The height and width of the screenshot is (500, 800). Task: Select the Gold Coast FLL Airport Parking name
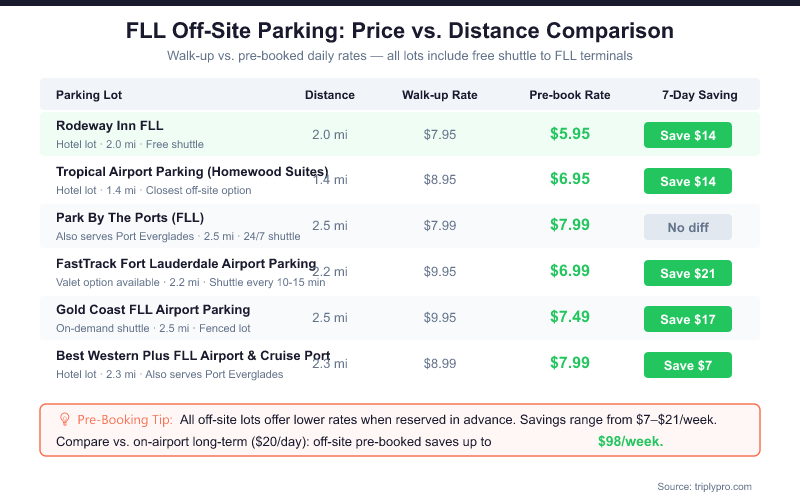153,310
